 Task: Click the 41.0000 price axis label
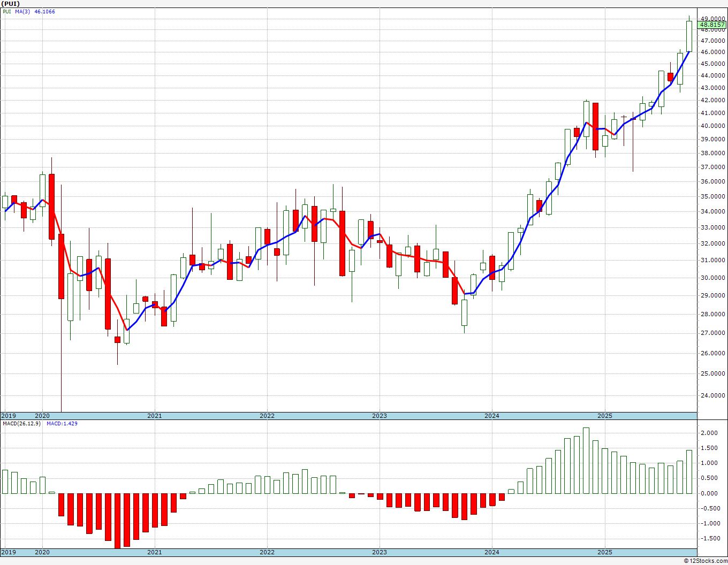click(712, 113)
